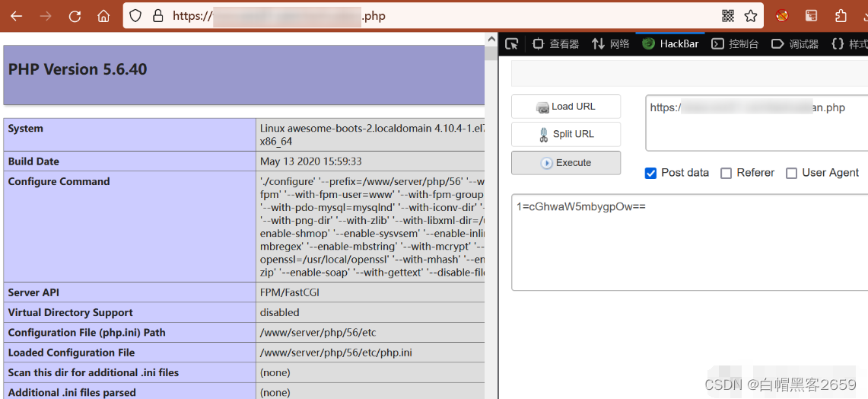Activate the element picker icon in devtools
This screenshot has width=868, height=399.
click(x=512, y=43)
